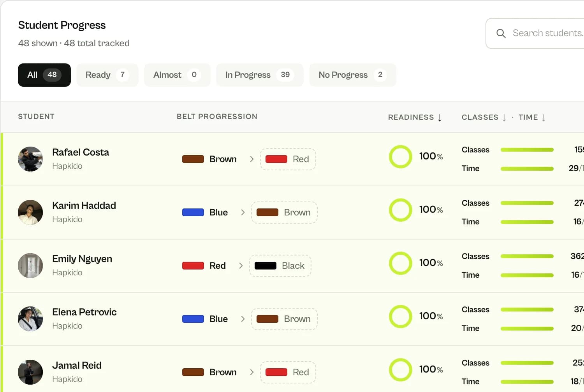Open Rafael Costa's avatar
The height and width of the screenshot is (392, 584).
(30, 159)
